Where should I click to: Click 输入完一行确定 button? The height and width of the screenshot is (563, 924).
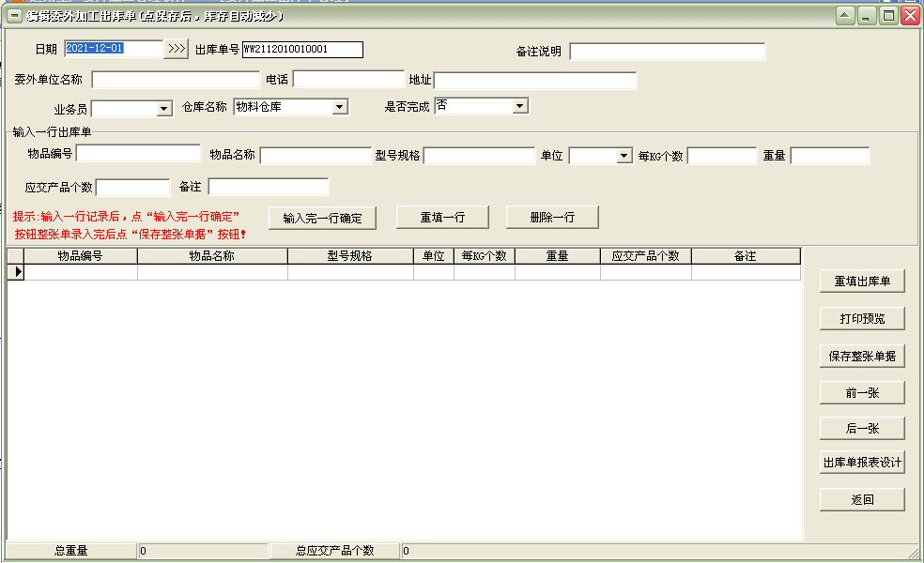(x=322, y=218)
